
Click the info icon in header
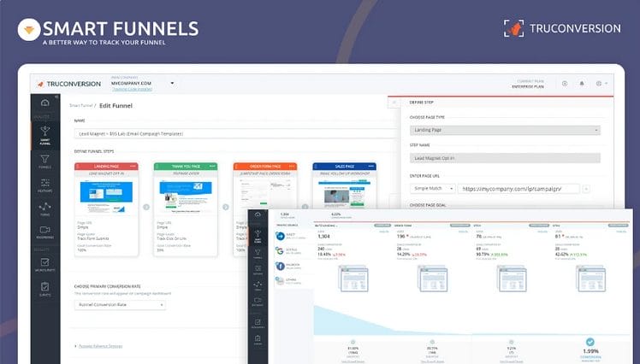[x=563, y=84]
